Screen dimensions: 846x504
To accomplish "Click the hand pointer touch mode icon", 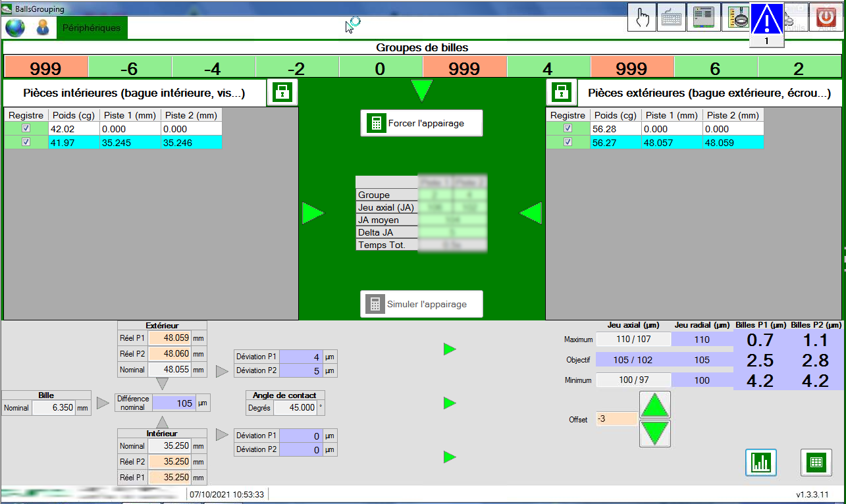I will (642, 18).
